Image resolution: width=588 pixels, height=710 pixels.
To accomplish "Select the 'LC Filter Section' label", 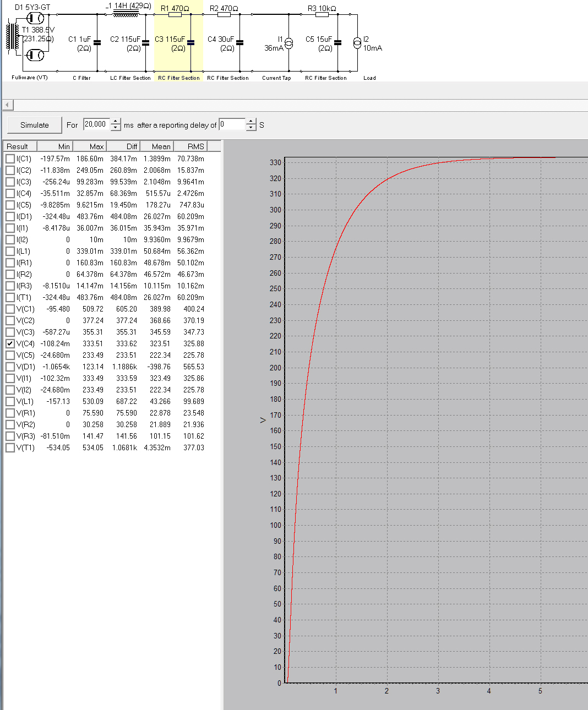I will (130, 78).
